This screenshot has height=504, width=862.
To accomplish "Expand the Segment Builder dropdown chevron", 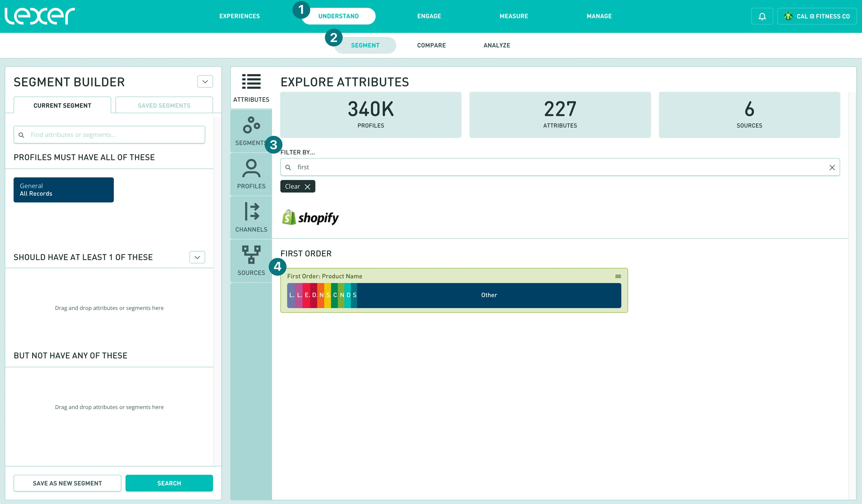I will (x=205, y=82).
